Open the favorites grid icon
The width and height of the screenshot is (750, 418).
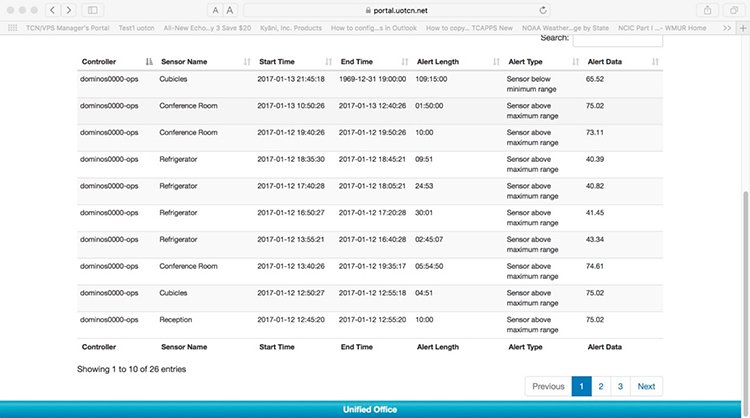(x=12, y=28)
